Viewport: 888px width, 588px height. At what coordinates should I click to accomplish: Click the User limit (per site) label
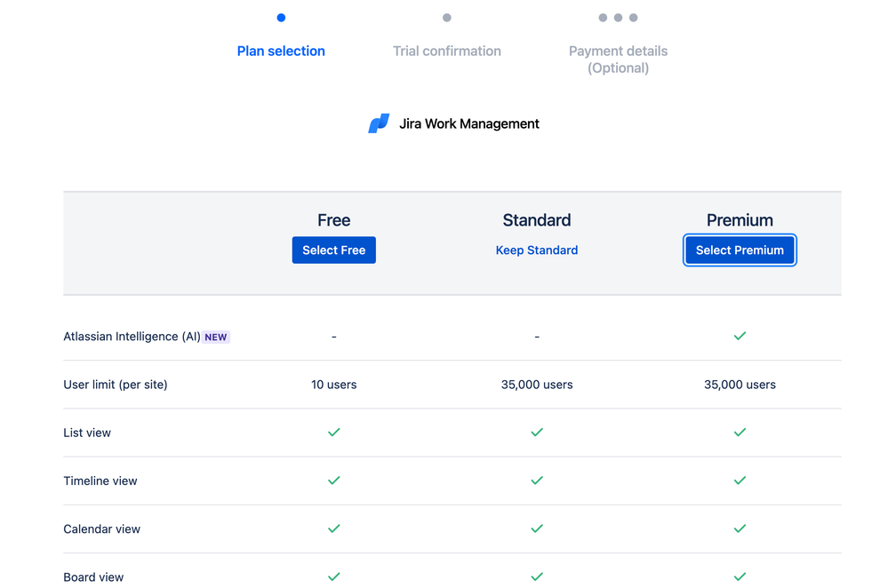(x=116, y=385)
